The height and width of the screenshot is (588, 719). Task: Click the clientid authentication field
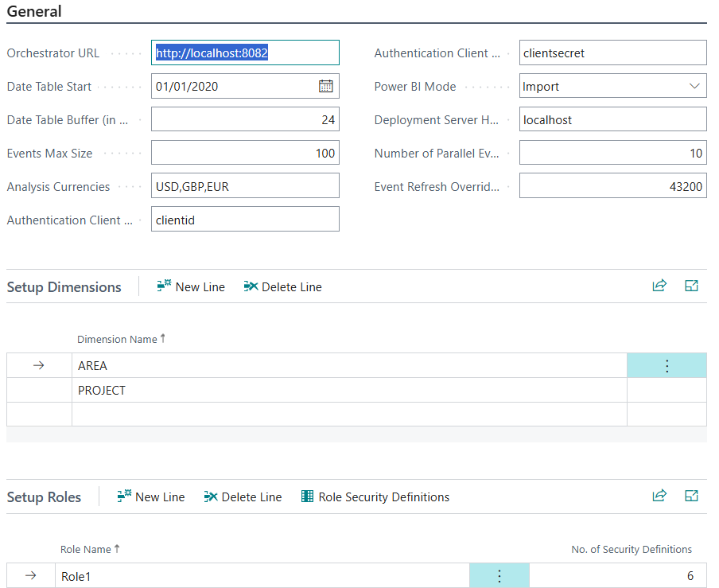click(x=245, y=220)
